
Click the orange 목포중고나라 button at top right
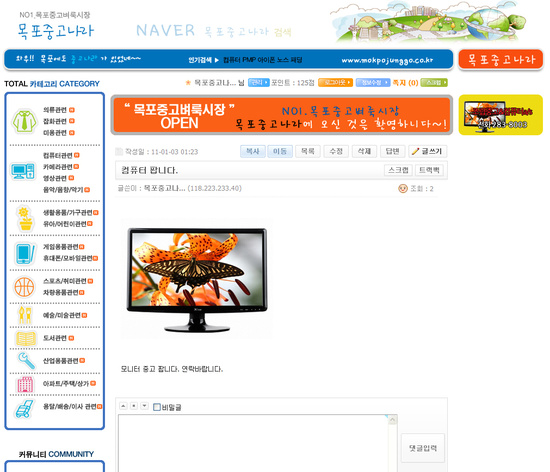pyautogui.click(x=501, y=59)
